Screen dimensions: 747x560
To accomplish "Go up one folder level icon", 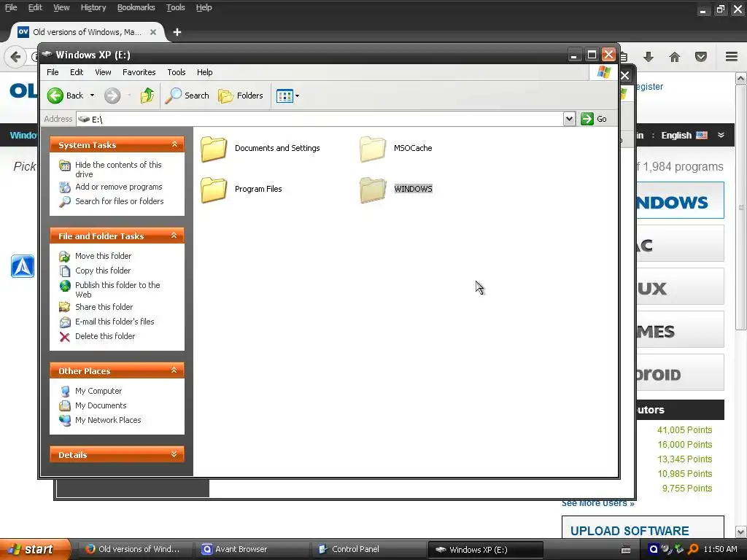I will click(147, 96).
